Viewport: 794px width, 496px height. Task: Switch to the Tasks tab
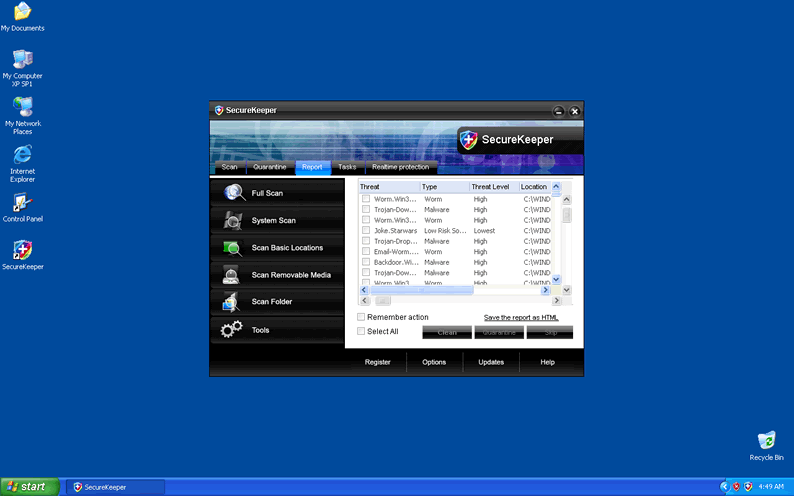(346, 167)
